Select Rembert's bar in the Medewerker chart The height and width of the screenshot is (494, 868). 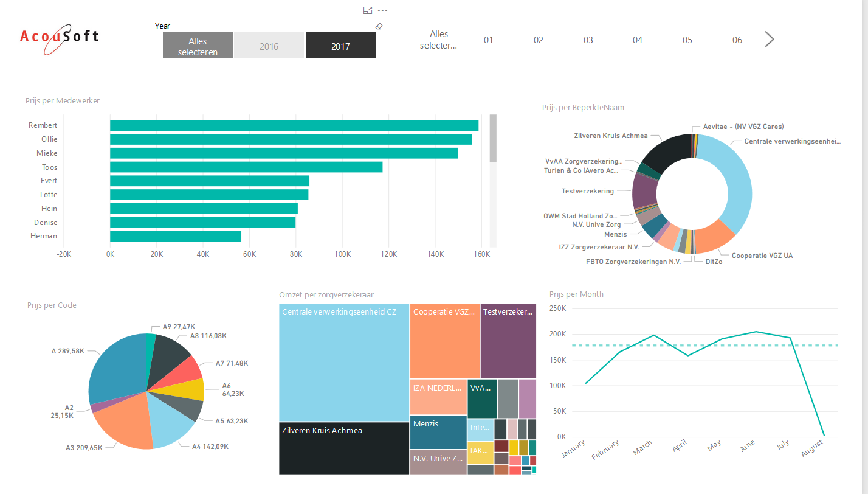pyautogui.click(x=294, y=125)
